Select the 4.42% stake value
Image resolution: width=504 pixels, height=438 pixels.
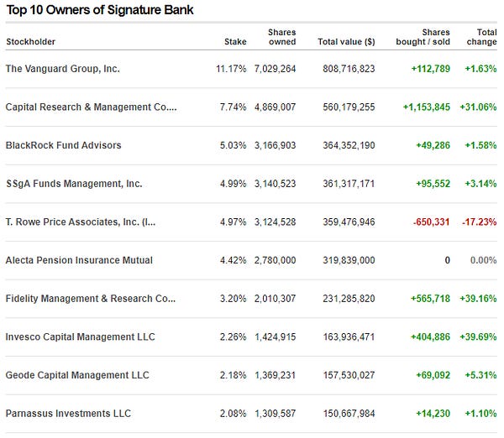coord(233,260)
